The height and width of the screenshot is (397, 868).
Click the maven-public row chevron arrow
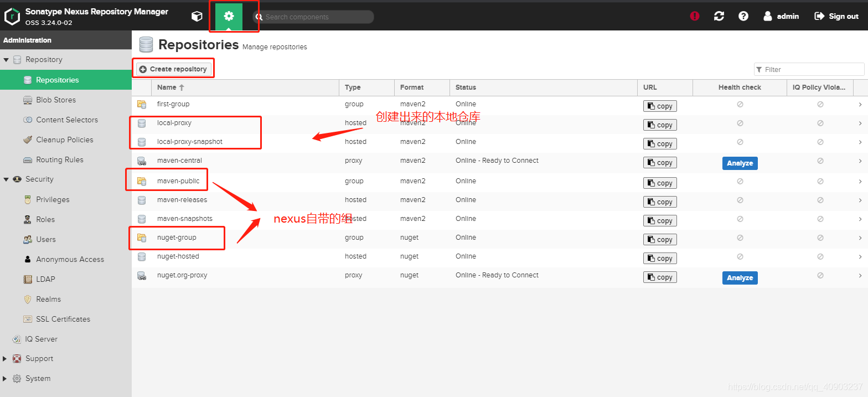point(860,181)
